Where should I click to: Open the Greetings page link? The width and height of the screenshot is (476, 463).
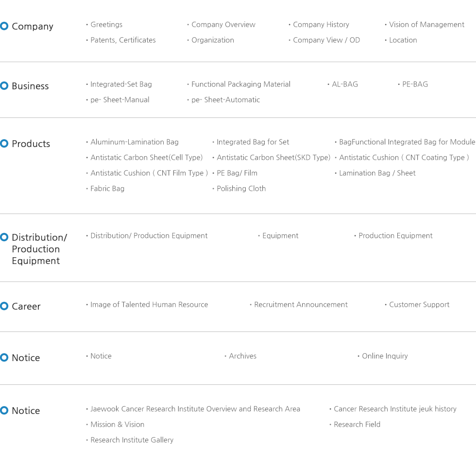(x=106, y=25)
